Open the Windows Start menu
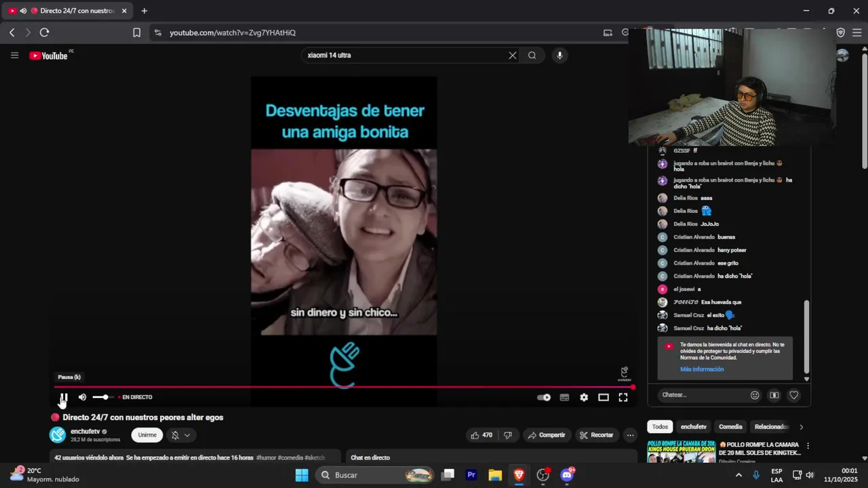868x488 pixels. (x=302, y=475)
